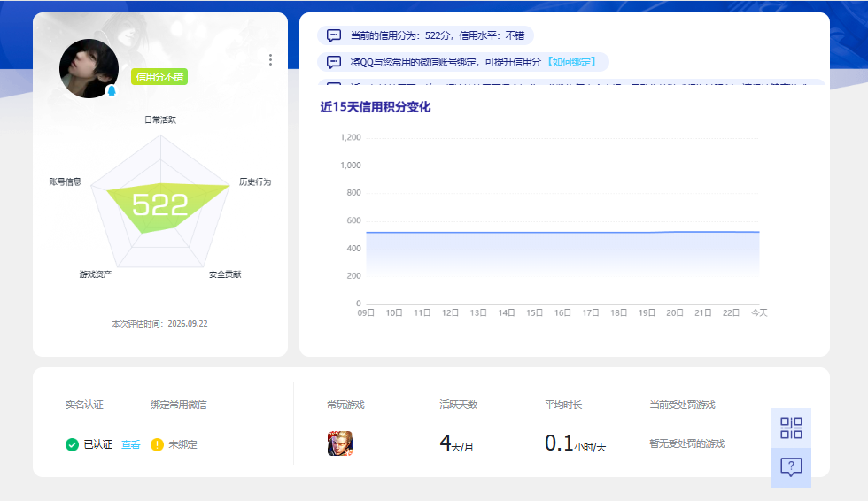868x501 pixels.
Task: Click the 已认证 status text
Action: pos(98,444)
